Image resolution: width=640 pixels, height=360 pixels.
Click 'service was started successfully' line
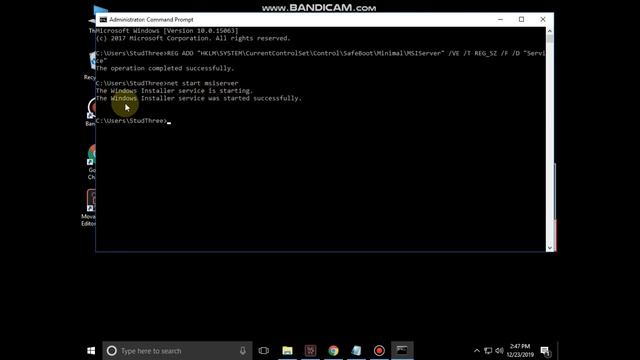[199, 98]
